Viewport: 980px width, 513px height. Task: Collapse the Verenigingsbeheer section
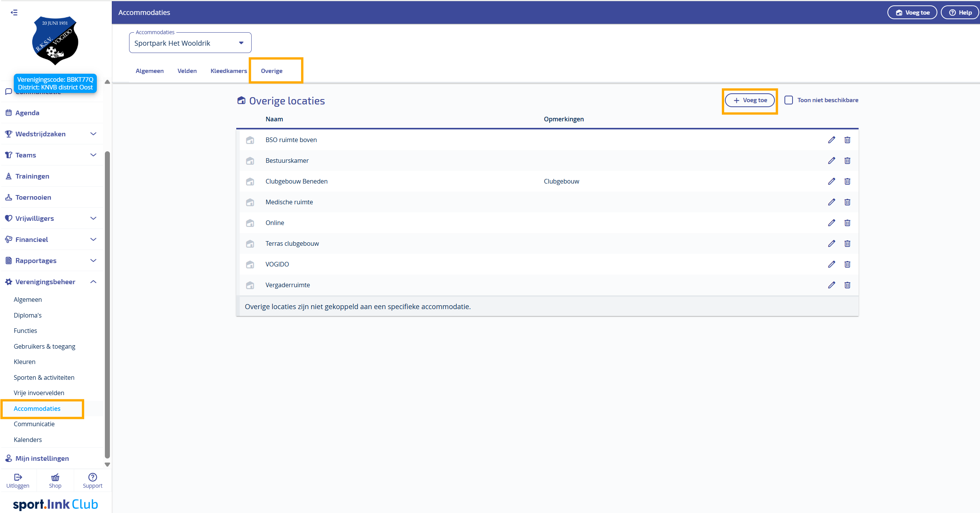pos(93,282)
